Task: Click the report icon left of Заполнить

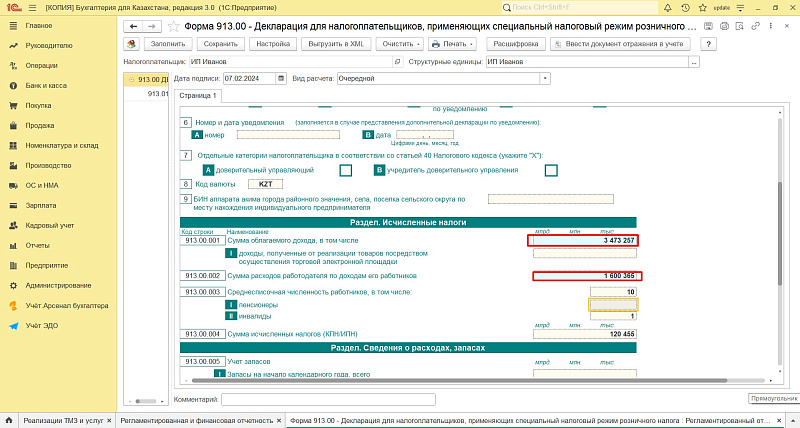Action: 132,44
